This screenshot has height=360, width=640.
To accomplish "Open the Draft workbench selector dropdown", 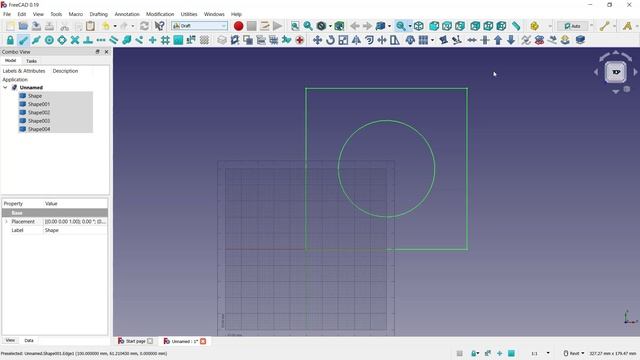I will coord(200,26).
